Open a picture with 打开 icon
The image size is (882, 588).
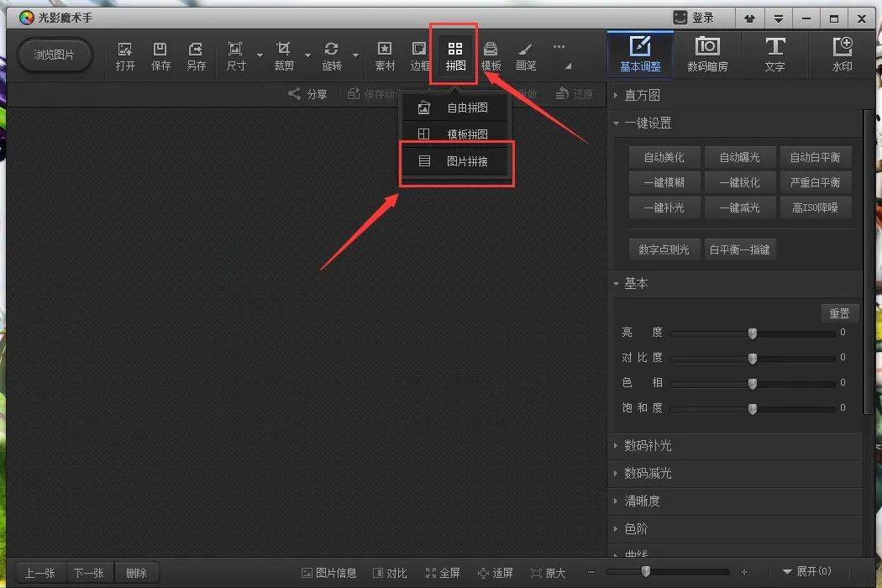point(125,56)
